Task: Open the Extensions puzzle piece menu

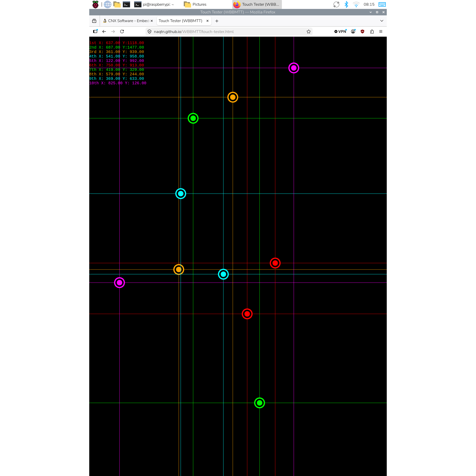Action: [x=372, y=31]
